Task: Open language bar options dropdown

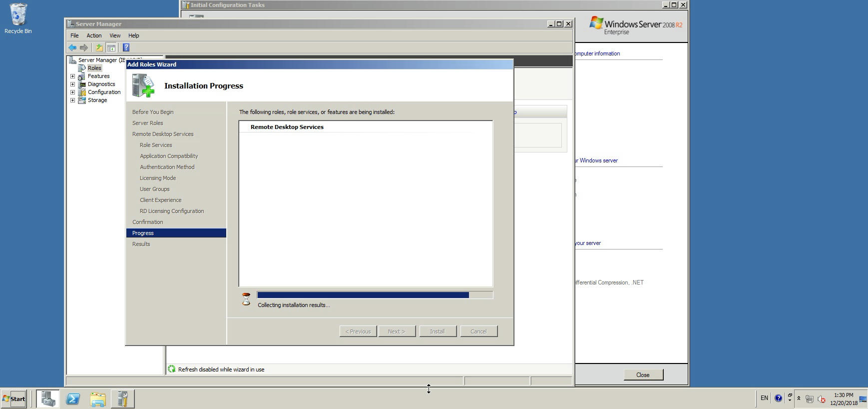Action: tap(790, 401)
